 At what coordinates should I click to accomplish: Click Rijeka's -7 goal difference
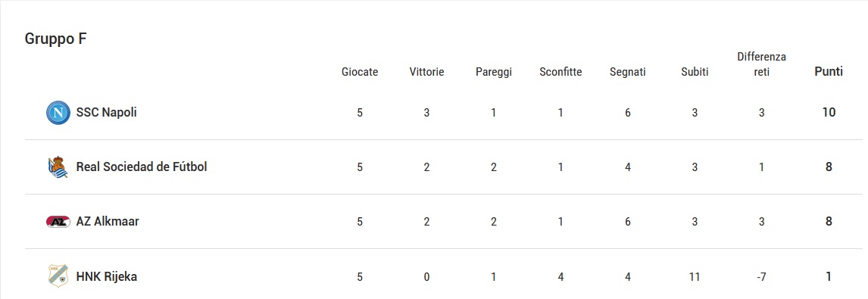(x=762, y=276)
